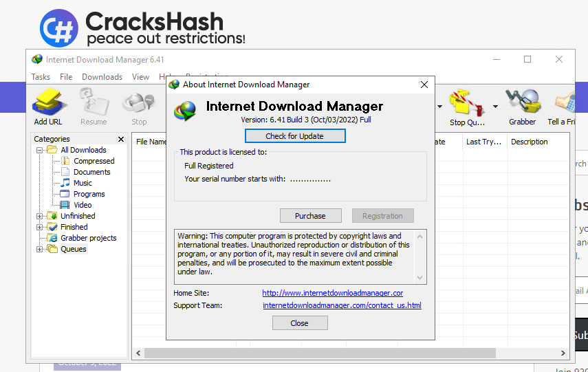The image size is (588, 372).
Task: Click the Video film icon
Action: click(x=65, y=205)
